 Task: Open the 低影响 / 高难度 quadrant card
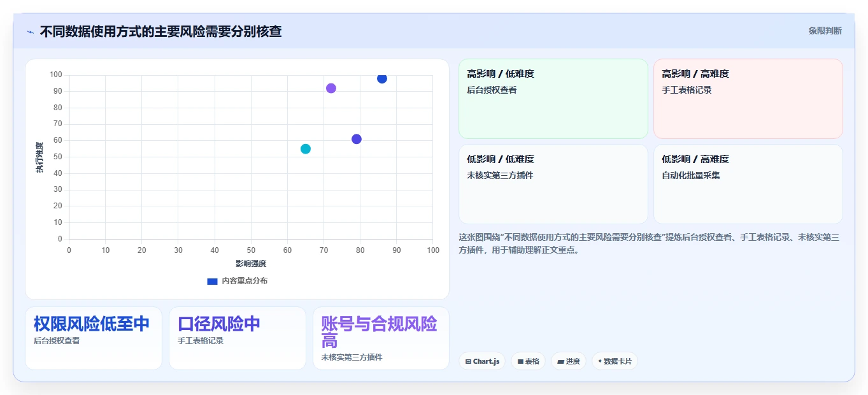pos(748,184)
